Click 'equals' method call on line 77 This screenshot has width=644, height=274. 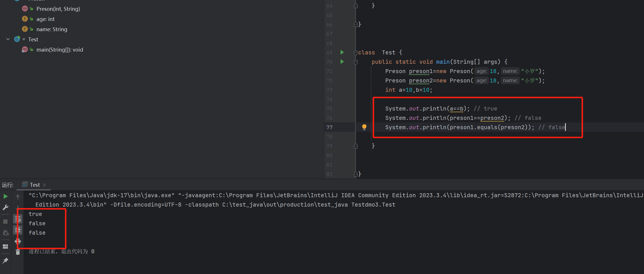(487, 127)
